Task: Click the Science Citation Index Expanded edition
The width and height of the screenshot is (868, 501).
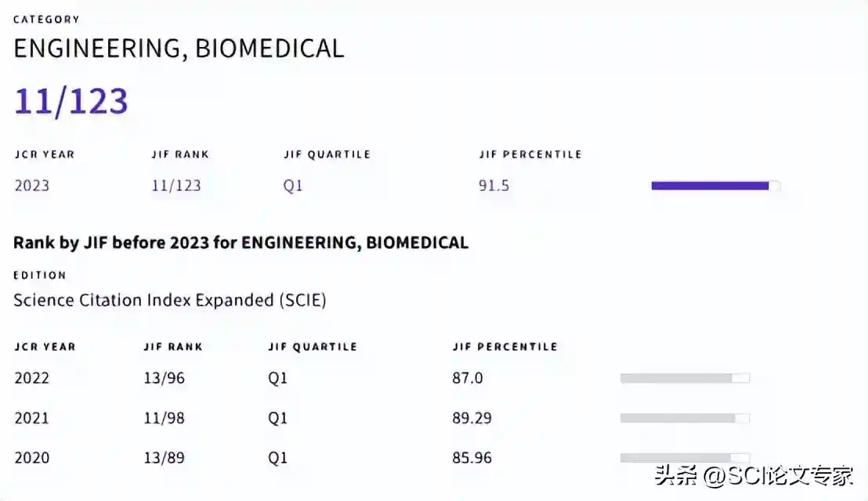Action: point(170,300)
